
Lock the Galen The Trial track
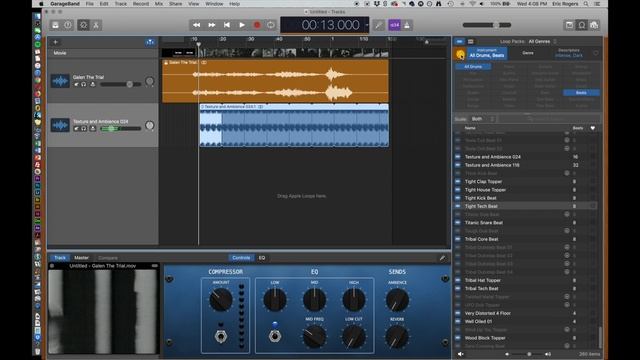click(x=93, y=84)
